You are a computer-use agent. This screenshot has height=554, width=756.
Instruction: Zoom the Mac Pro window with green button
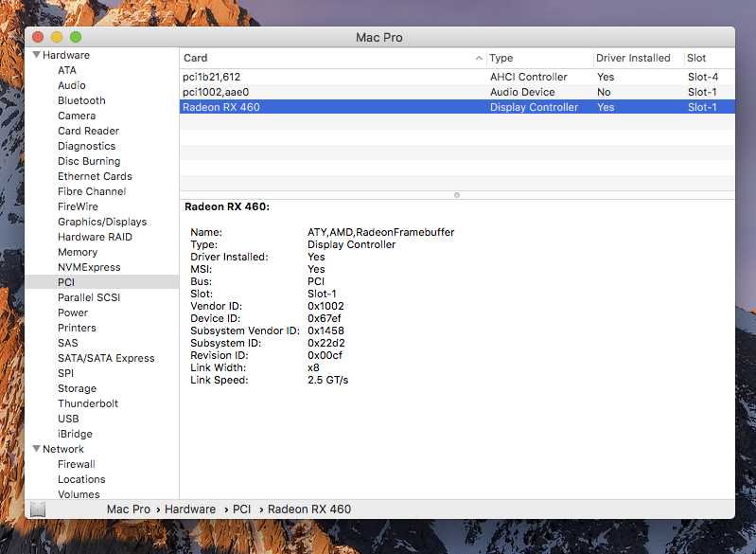pos(76,37)
